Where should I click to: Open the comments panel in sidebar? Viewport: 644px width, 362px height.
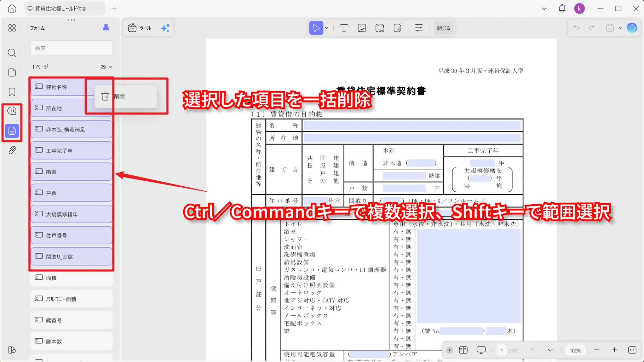12,111
